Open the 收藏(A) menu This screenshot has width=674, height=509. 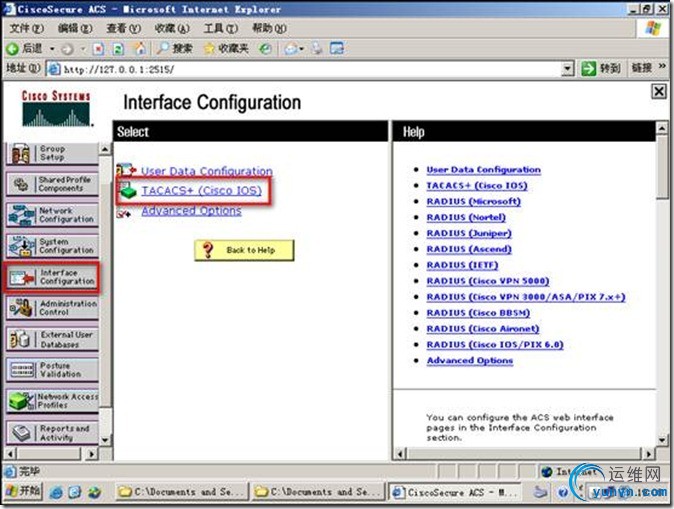(x=172, y=29)
